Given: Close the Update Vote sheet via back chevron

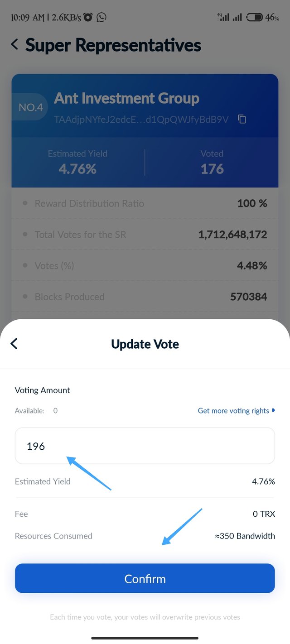Looking at the screenshot, I should pos(14,344).
